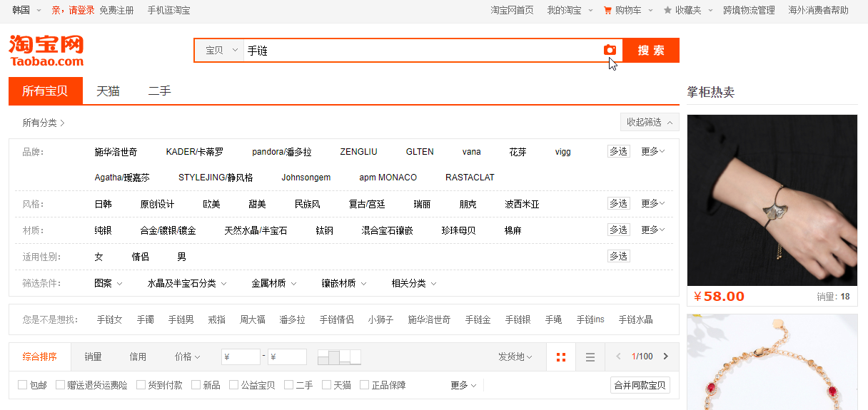Enable the 货到付款 filter checkbox
The image size is (868, 410).
pyautogui.click(x=141, y=385)
